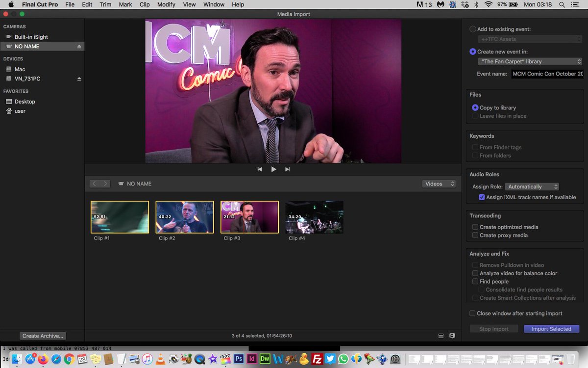Launch WhatsApp from the Dock

tap(343, 359)
